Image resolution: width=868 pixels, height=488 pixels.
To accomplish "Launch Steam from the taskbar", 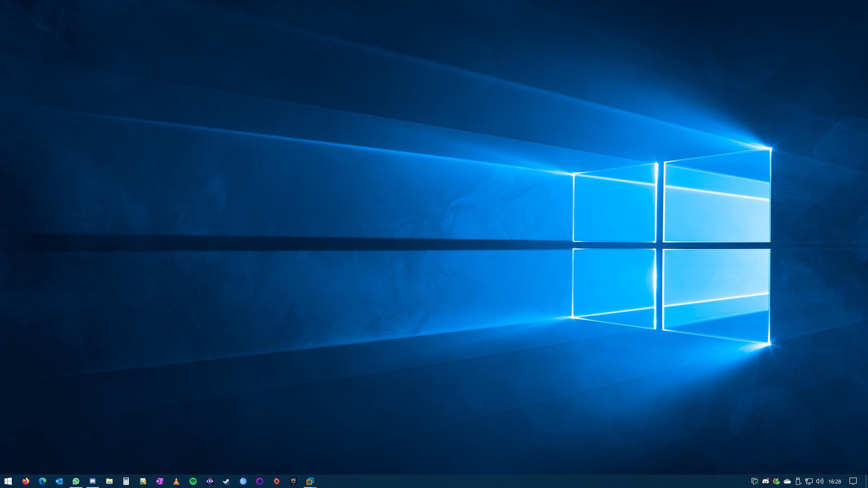I will [x=226, y=481].
